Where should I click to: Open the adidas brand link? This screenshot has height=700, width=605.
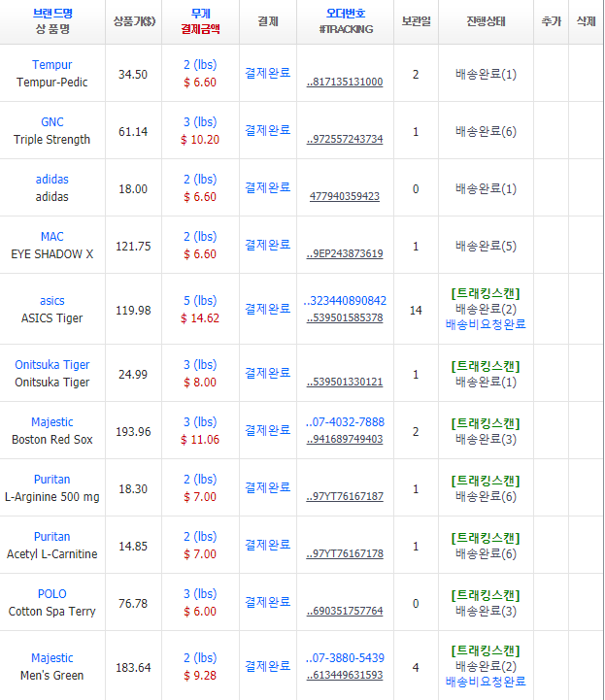pos(51,179)
